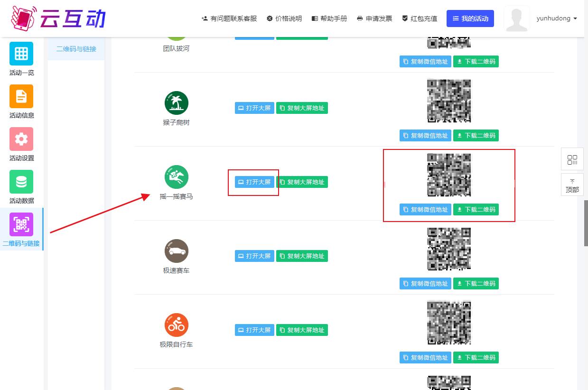Click 下载二维码 for 猴子爬树
The width and height of the screenshot is (588, 390).
(x=476, y=136)
